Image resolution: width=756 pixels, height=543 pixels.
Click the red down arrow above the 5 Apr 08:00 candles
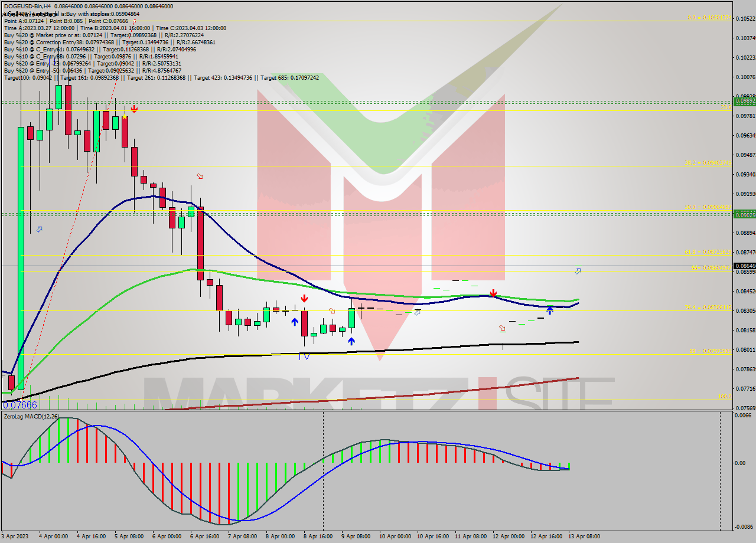[135, 109]
